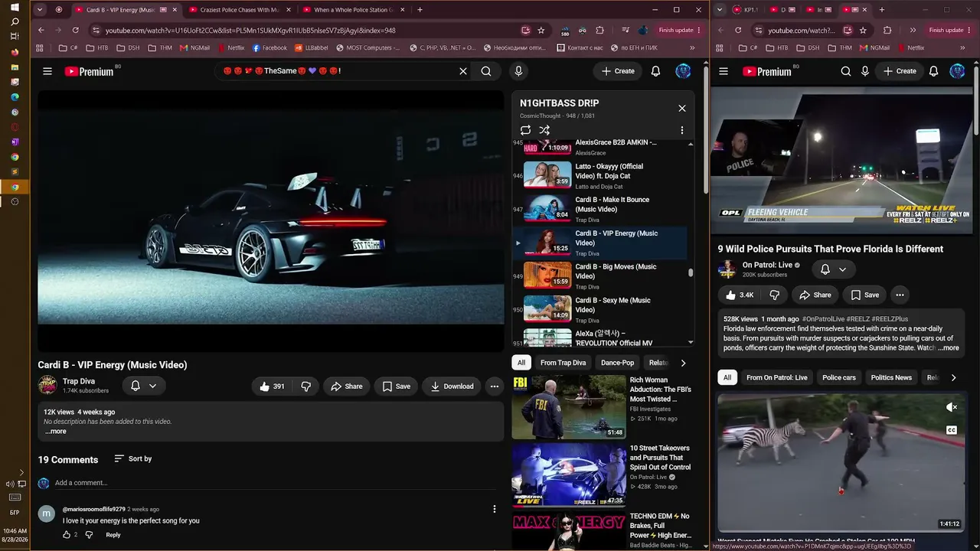Dislike the Cardi B - VIP Energy video
980x551 pixels.
click(x=305, y=386)
